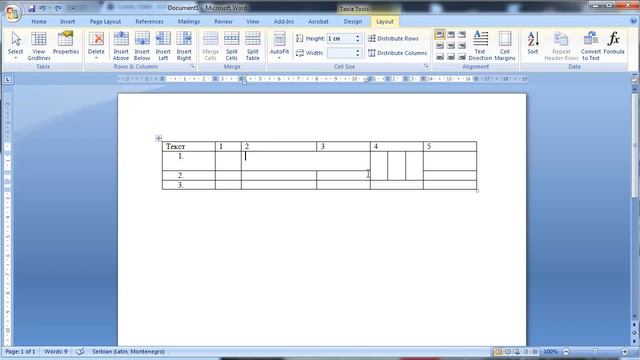
Task: Switch to Page Layout tab
Action: (x=105, y=21)
